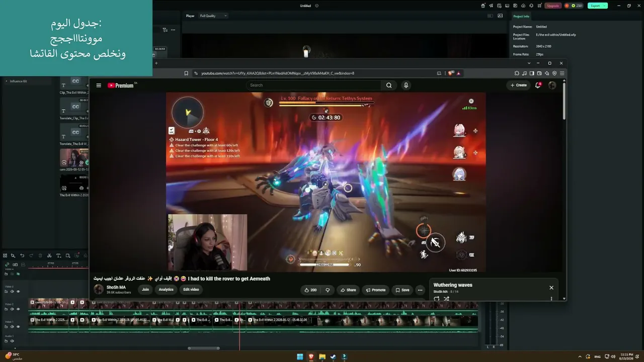Open more actions for the YouTube video
Viewport: 644px width, 362px height.
(420, 290)
